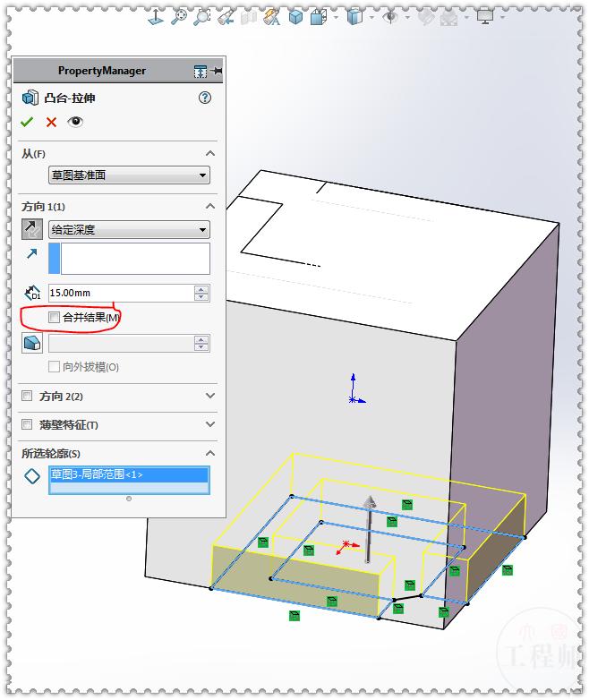Screen dimensions: 589x700
Task: Enable 薄壁特征(T) checkbox
Action: (x=27, y=424)
